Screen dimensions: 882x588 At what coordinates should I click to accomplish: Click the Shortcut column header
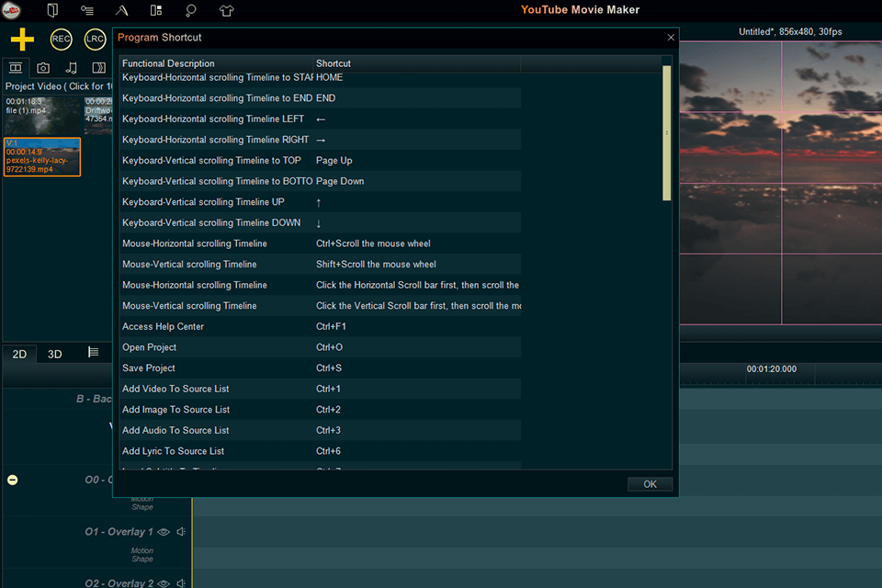click(417, 63)
